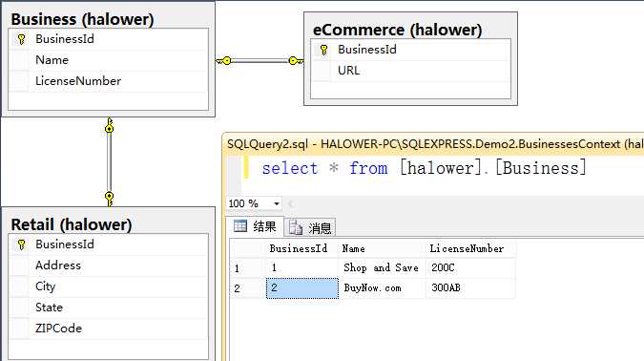Click the BusinessId cell with value 1
This screenshot has width=644, height=361.
pyautogui.click(x=302, y=268)
